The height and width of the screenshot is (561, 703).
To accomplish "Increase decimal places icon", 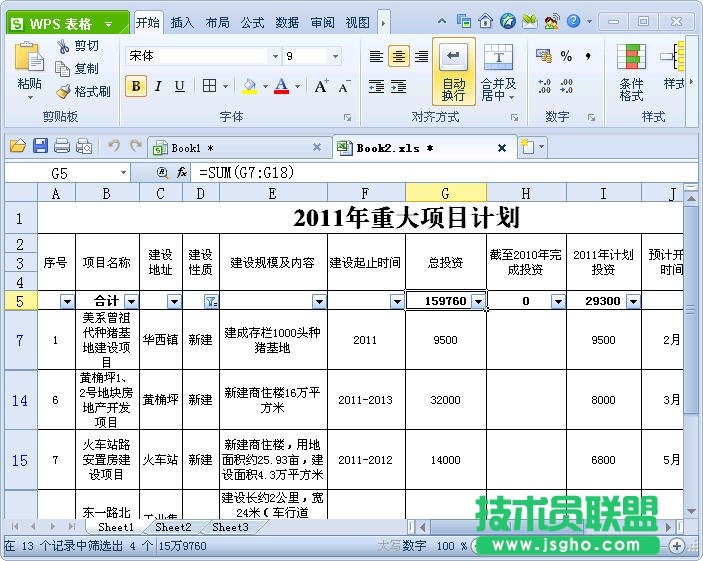I will pyautogui.click(x=544, y=86).
